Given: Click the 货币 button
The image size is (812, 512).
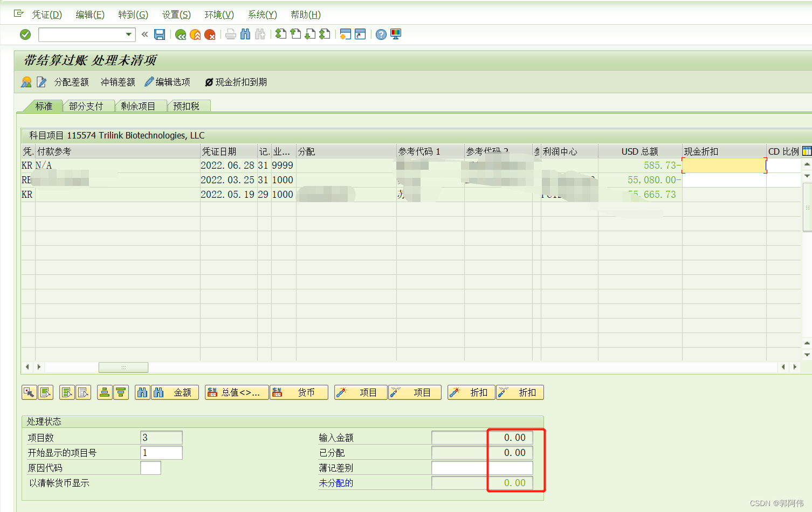Looking at the screenshot, I should (x=299, y=392).
